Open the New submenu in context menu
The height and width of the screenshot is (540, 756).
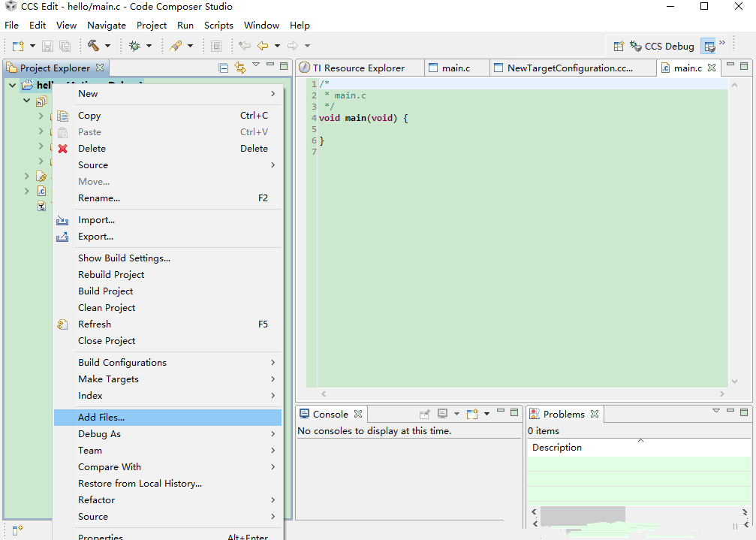point(167,94)
